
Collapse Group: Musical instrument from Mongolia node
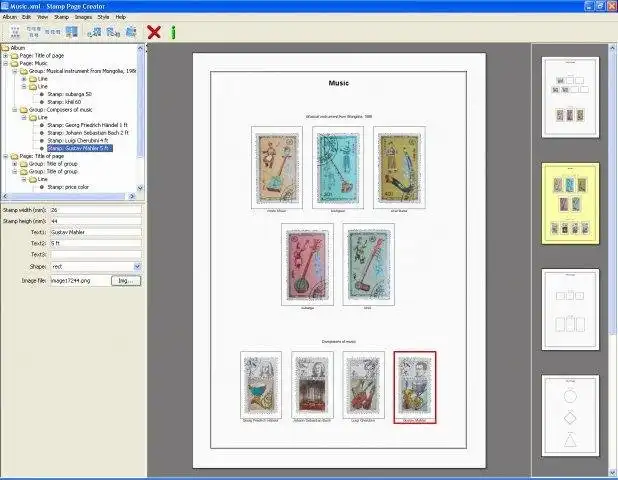click(15, 71)
